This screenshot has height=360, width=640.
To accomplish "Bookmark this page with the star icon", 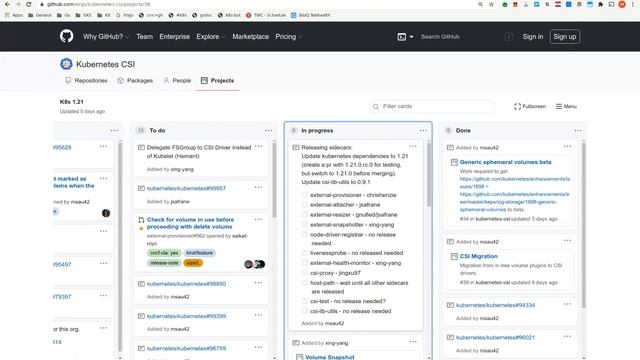I will (491, 4).
